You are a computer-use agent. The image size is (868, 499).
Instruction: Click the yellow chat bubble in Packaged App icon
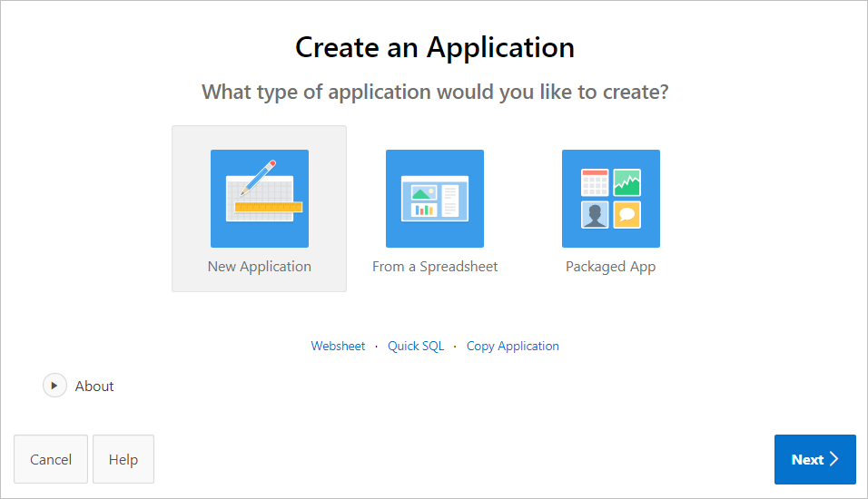[x=626, y=214]
